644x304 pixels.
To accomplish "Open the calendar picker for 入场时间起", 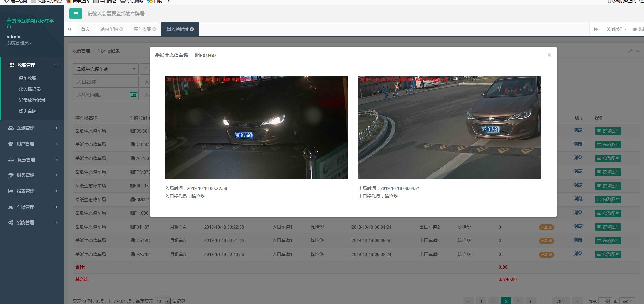I will pos(133,95).
